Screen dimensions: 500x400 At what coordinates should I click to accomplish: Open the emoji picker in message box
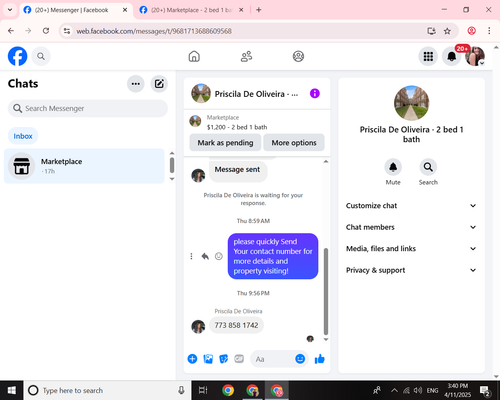click(300, 359)
